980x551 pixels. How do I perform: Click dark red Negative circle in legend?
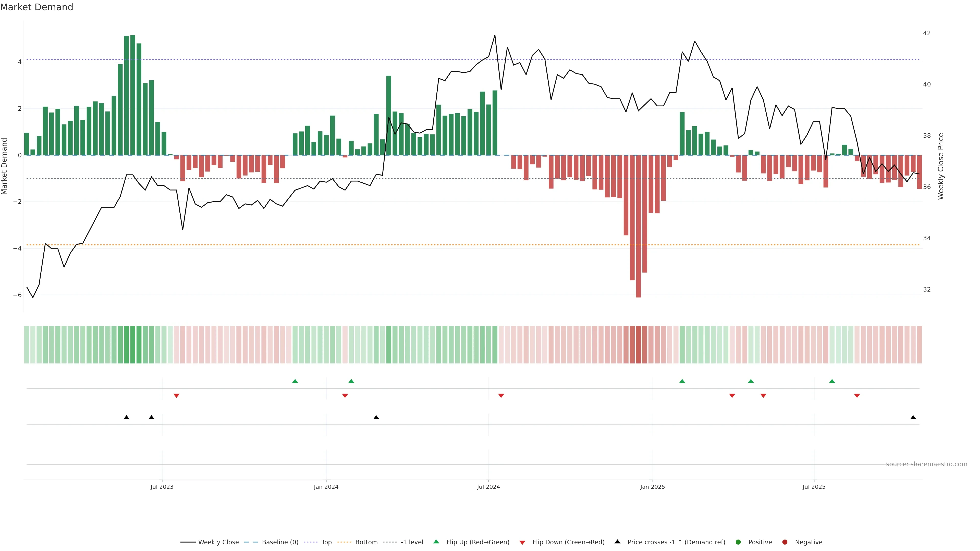click(x=785, y=542)
